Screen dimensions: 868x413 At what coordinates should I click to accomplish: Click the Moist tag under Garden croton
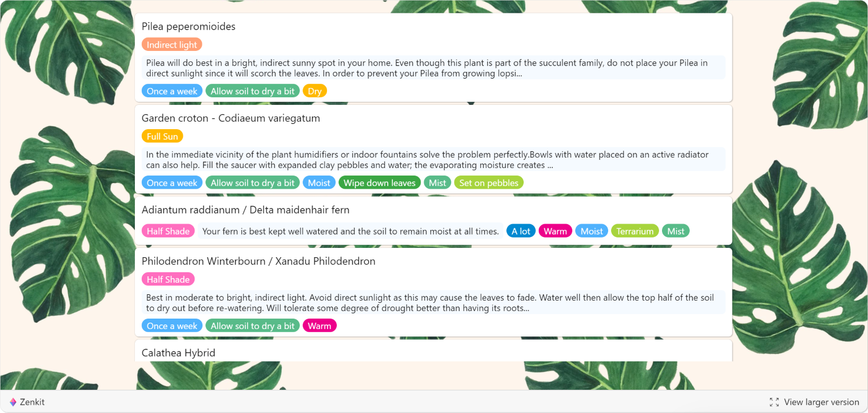[319, 183]
